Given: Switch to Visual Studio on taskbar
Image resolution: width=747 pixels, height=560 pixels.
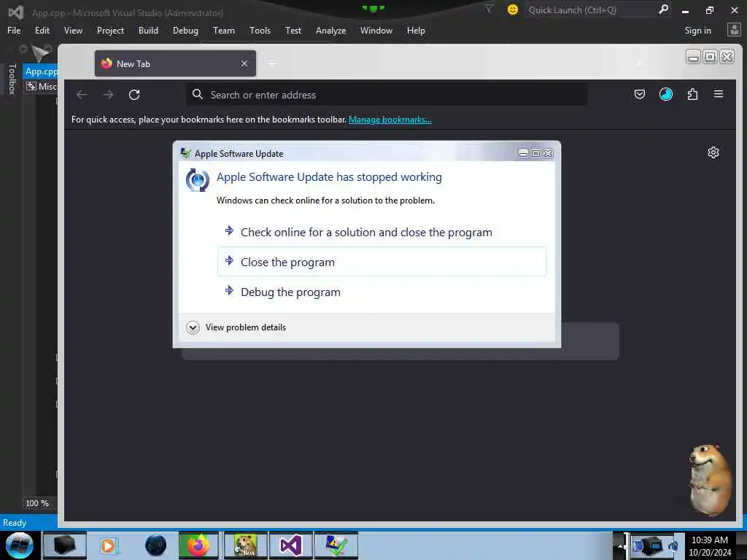Looking at the screenshot, I should (290, 545).
